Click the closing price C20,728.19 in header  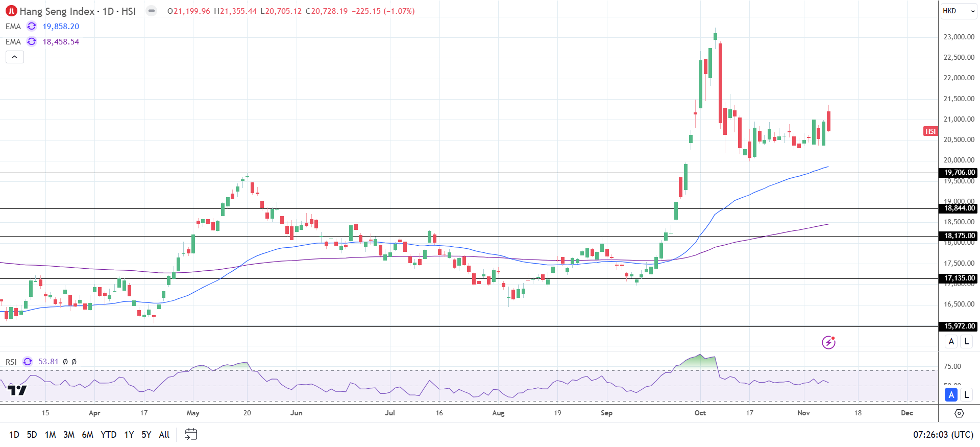[x=327, y=11]
